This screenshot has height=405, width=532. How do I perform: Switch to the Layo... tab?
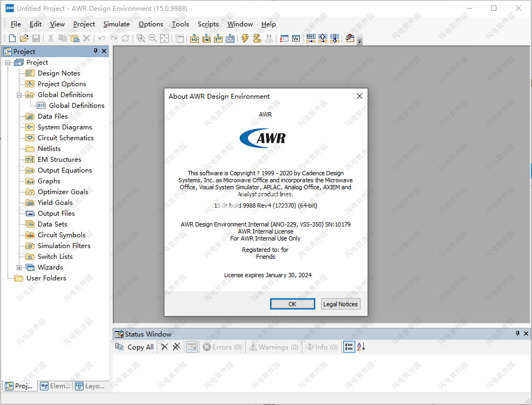point(90,386)
